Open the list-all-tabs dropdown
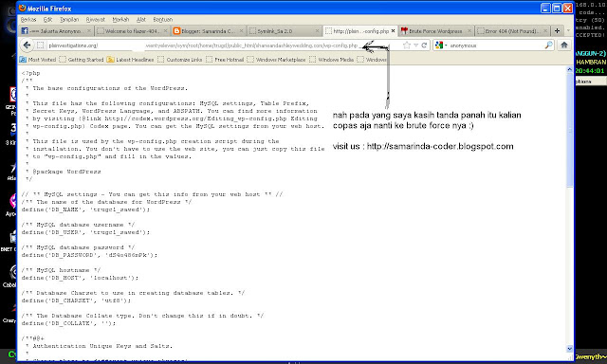Image resolution: width=607 pixels, height=364 pixels. (x=568, y=31)
